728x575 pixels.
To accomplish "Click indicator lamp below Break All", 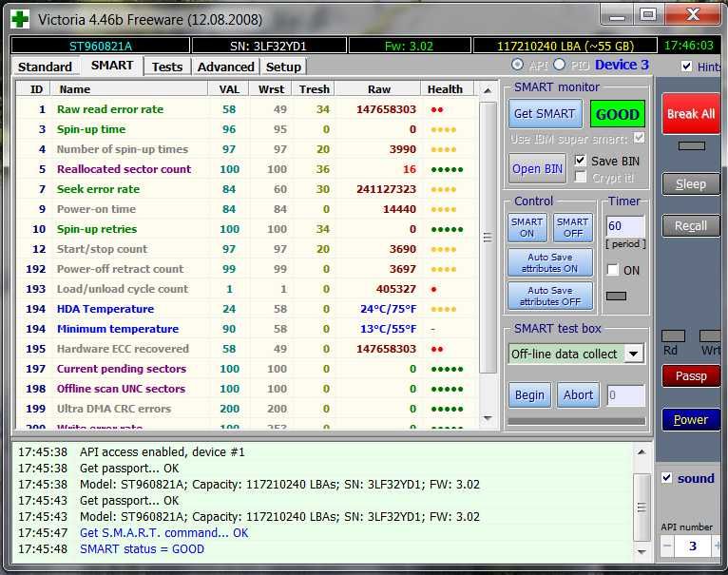I will (x=691, y=145).
